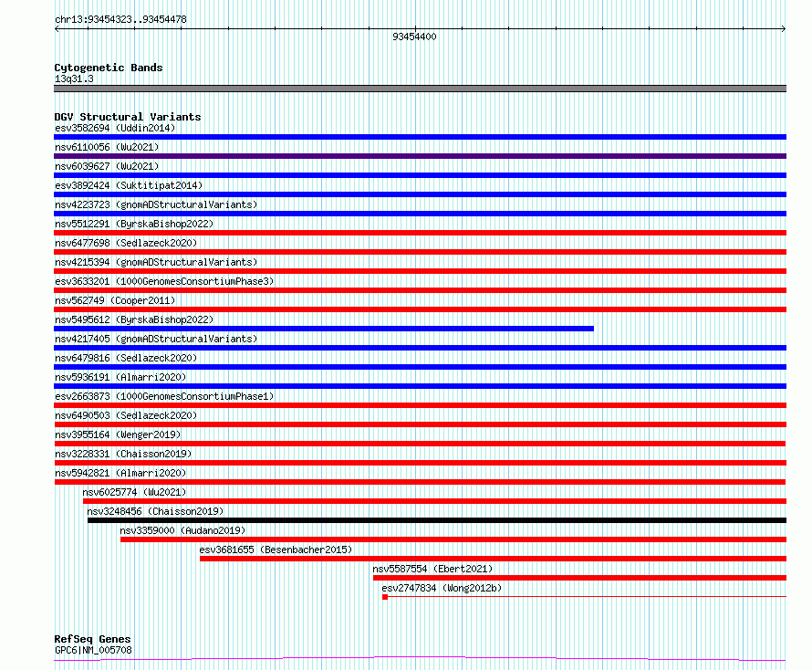Click the GPC6|NM_005708 gene label
This screenshot has height=670, width=812.
[x=93, y=650]
